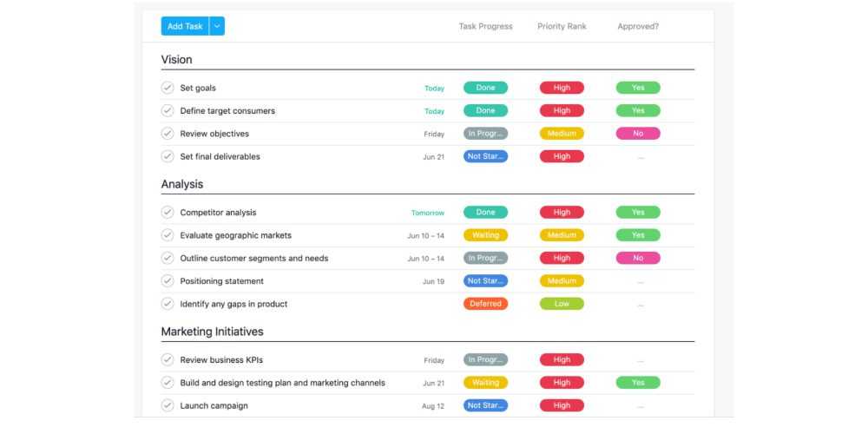Click 'Waiting' status of Evaluate geographic markets
This screenshot has width=868, height=434.
[x=485, y=235]
